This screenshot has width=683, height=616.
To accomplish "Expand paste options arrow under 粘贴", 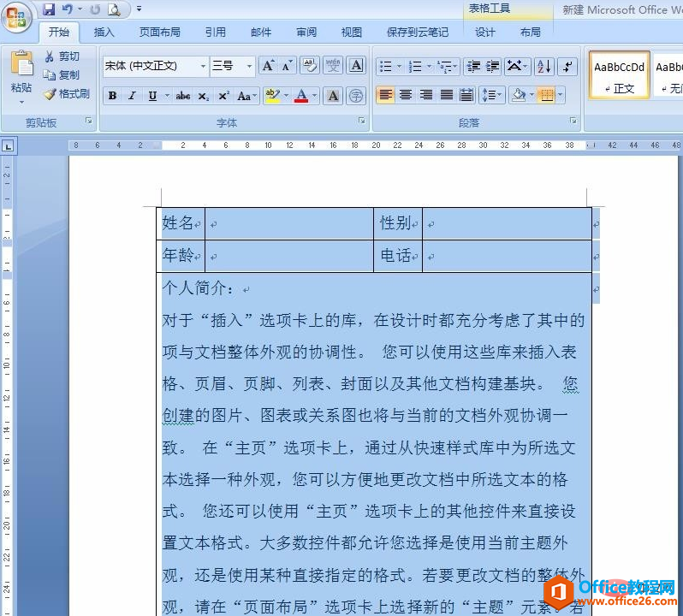I will tap(21, 103).
